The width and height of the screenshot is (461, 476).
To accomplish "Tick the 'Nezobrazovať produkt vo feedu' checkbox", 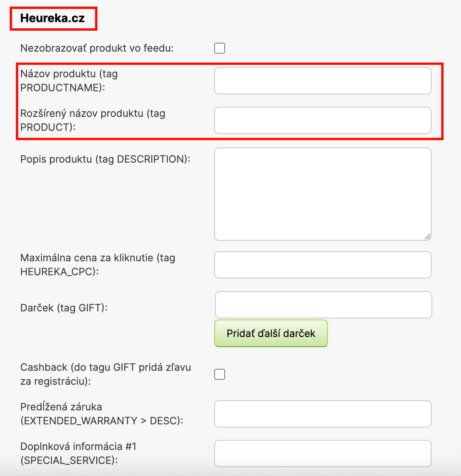I will pos(220,48).
